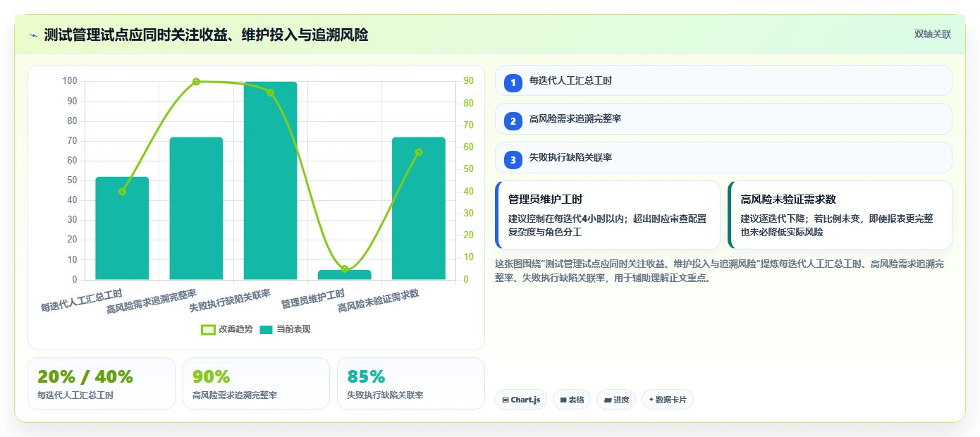Select the 表格 tag
The height and width of the screenshot is (437, 980).
coord(572,400)
